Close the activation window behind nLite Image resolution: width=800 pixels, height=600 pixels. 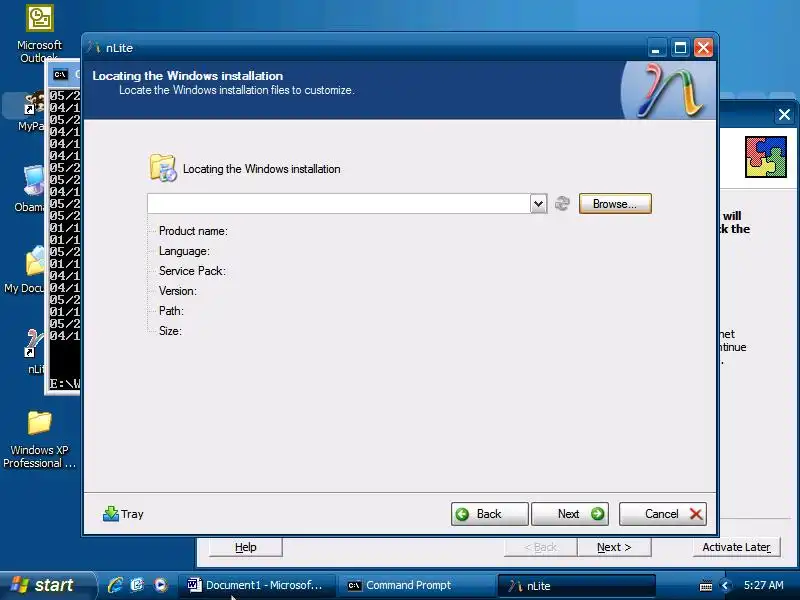[784, 114]
